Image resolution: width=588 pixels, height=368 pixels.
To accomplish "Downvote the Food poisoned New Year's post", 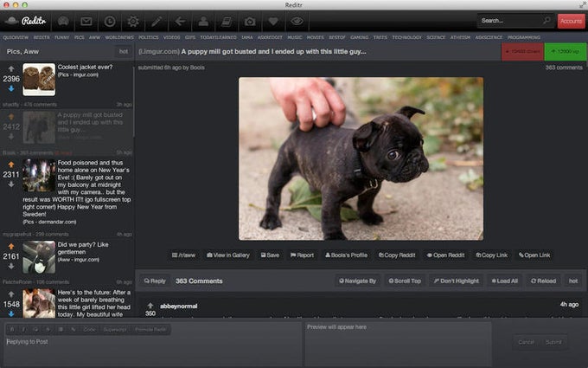I will pyautogui.click(x=11, y=185).
